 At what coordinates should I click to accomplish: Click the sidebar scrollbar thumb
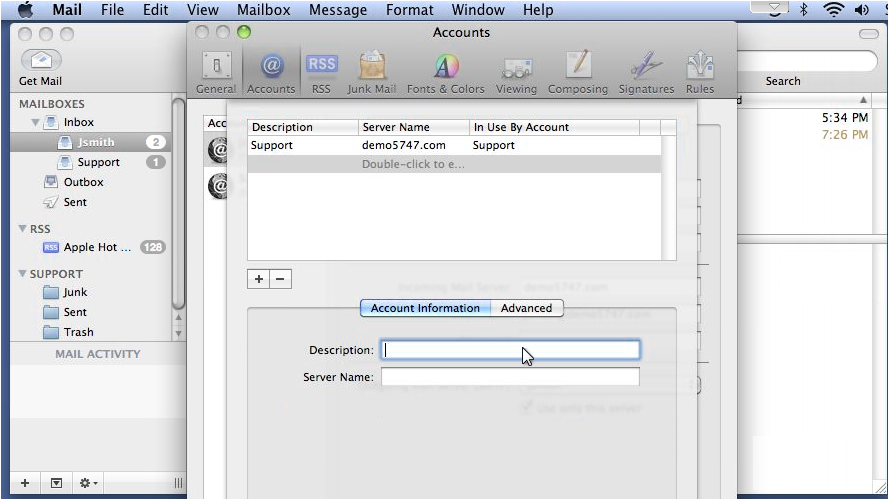pos(178,204)
